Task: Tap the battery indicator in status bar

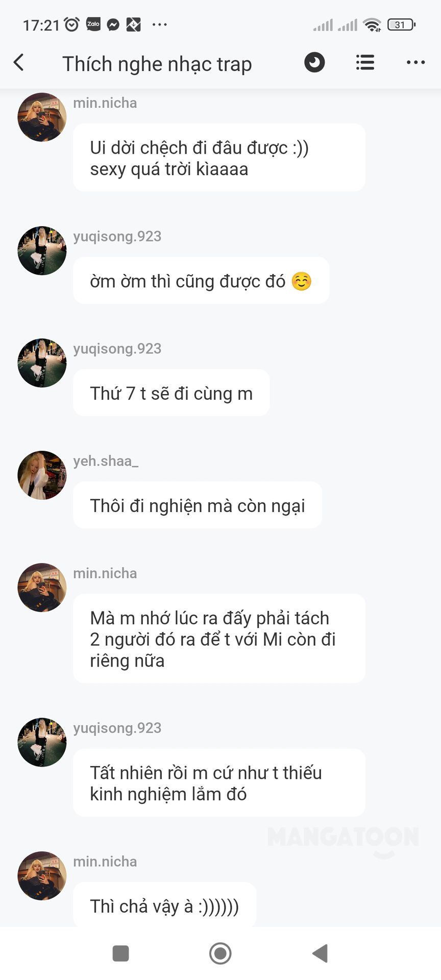Action: point(402,24)
